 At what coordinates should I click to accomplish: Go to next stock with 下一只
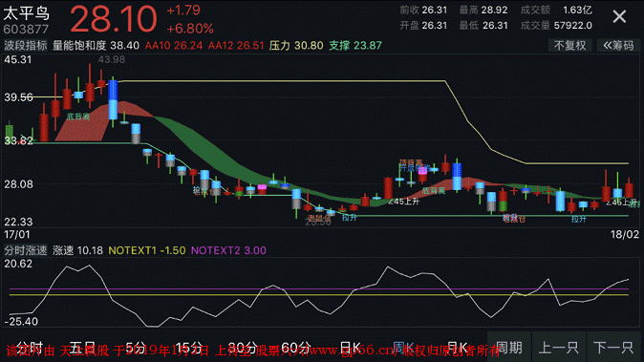tap(613, 348)
